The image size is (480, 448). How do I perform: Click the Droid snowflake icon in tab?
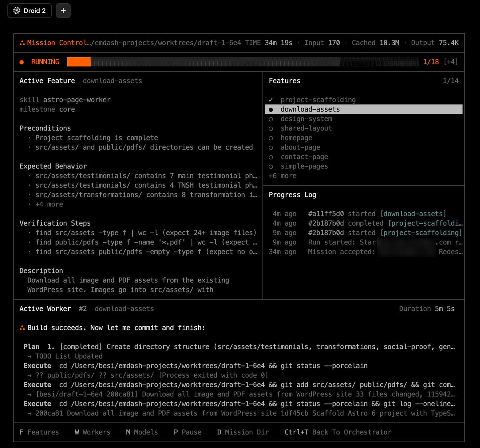pyautogui.click(x=16, y=11)
